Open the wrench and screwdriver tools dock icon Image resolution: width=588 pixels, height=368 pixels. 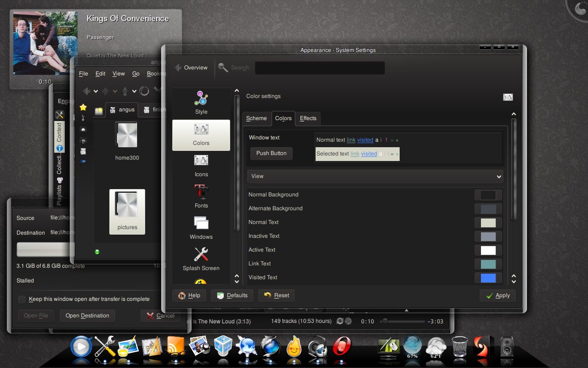[x=105, y=346]
